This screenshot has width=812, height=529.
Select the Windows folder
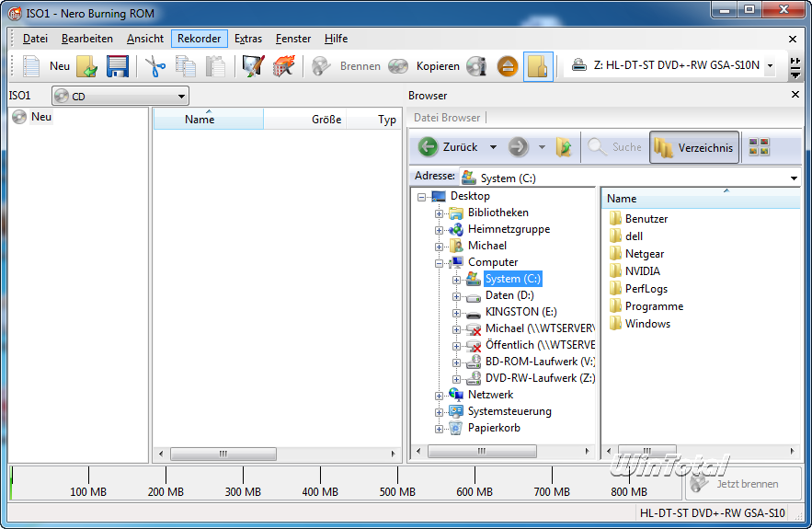647,324
